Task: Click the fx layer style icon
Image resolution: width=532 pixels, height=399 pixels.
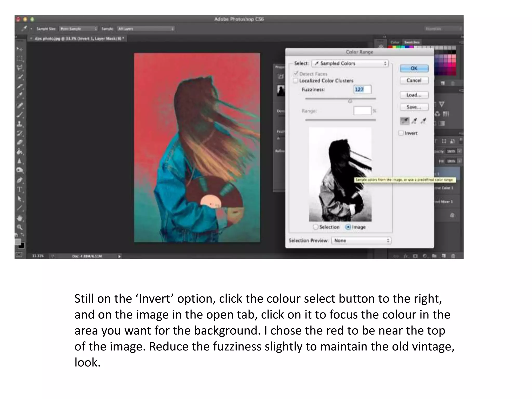Action: (406, 256)
